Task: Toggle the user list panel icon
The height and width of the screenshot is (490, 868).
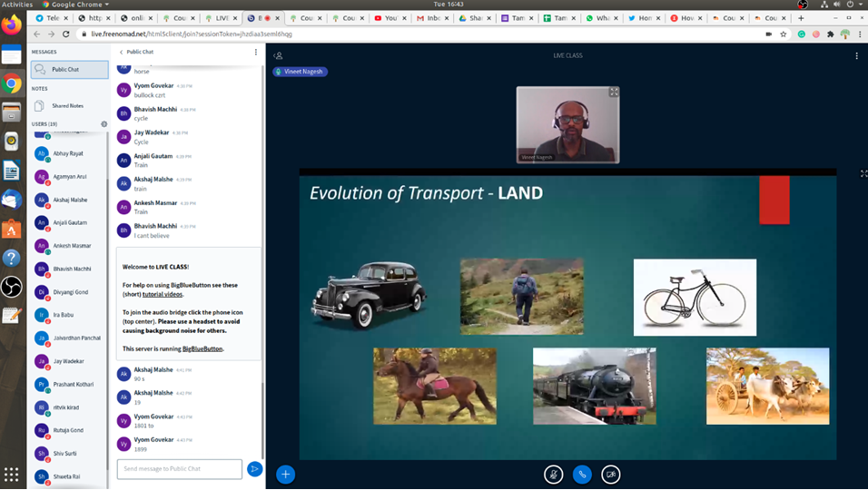Action: tap(279, 55)
